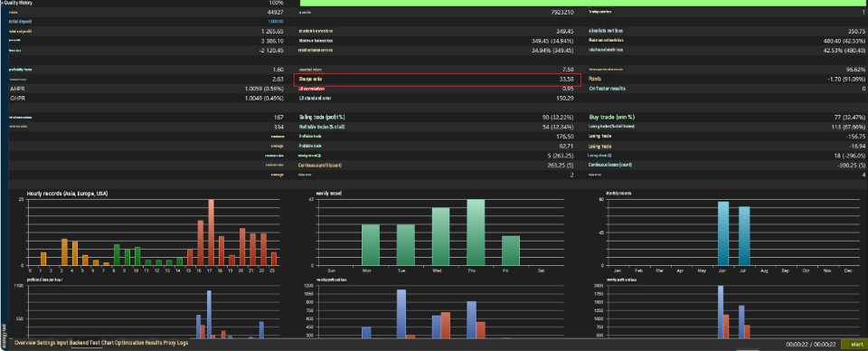Show the Logs tab
The height and width of the screenshot is (351, 868).
pyautogui.click(x=182, y=343)
